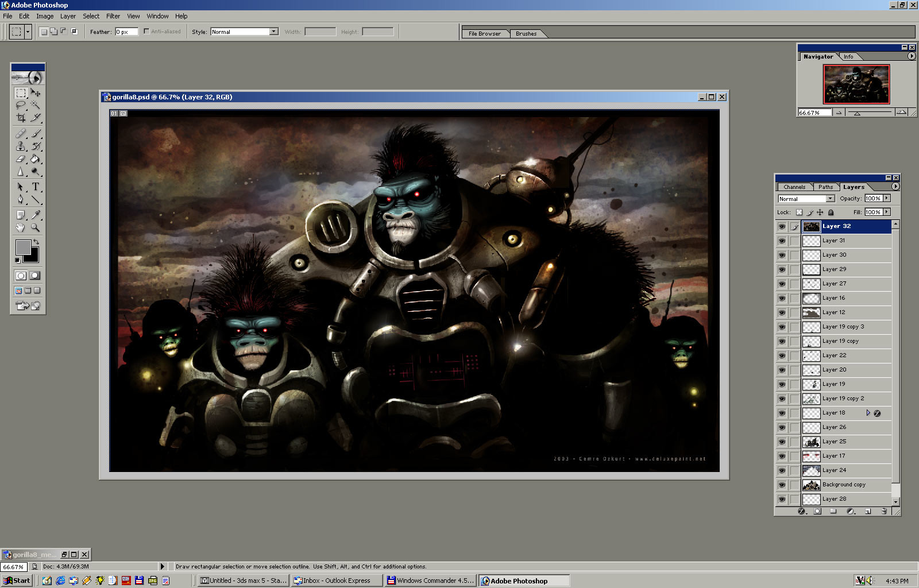Switch to the Paths tab

tap(825, 187)
